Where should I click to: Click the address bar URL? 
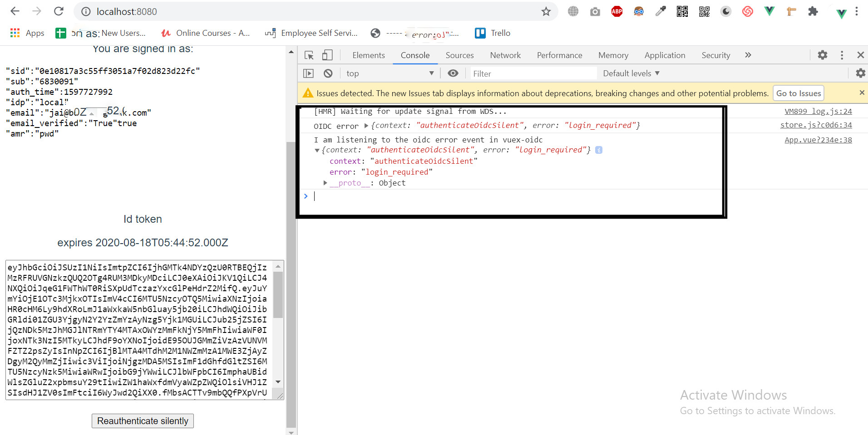pyautogui.click(x=127, y=11)
